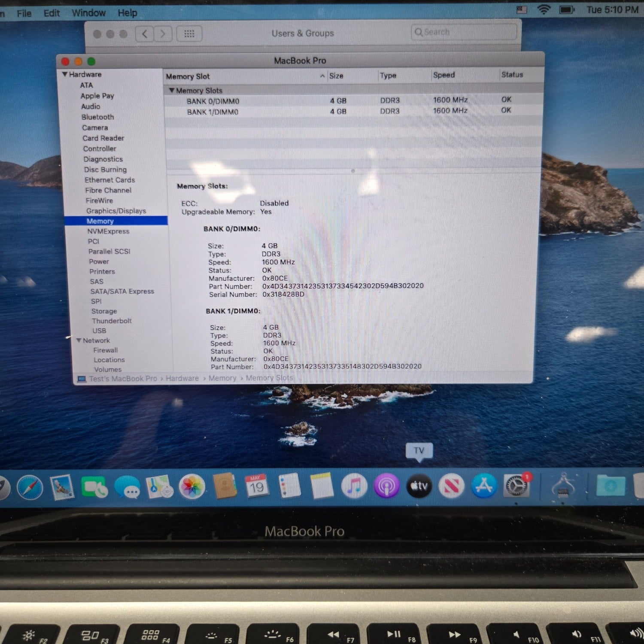Screen dimensions: 644x644
Task: Go forward in the Users & Groups window
Action: tap(163, 33)
